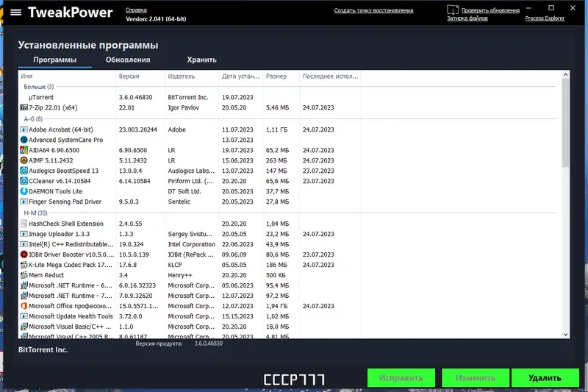Click the HashCheck Shell Extension icon

coord(24,224)
